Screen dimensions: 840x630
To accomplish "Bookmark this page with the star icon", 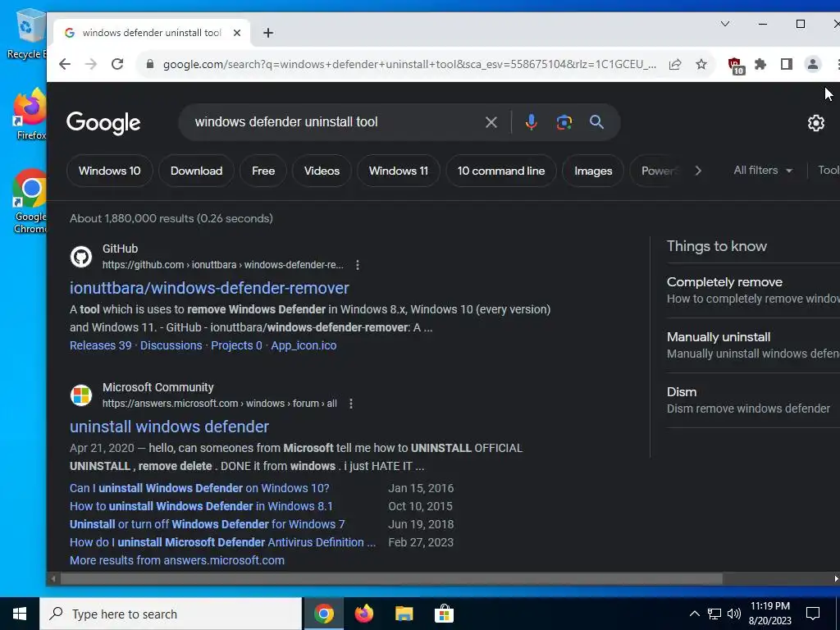I will coord(701,64).
